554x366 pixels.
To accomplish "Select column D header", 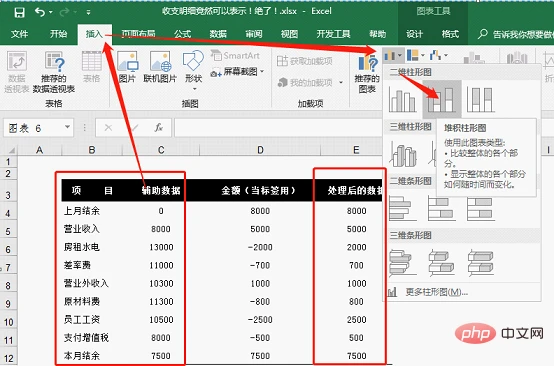I will pyautogui.click(x=260, y=150).
